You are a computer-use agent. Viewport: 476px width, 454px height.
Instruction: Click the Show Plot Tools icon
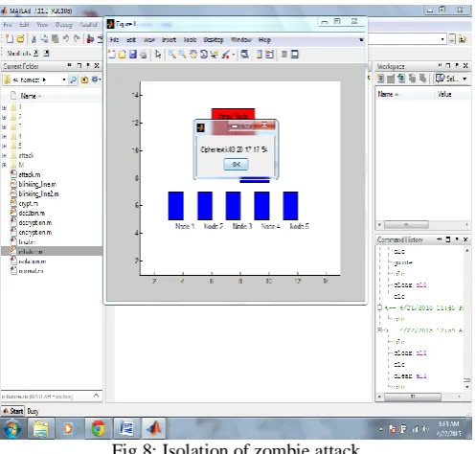point(295,55)
